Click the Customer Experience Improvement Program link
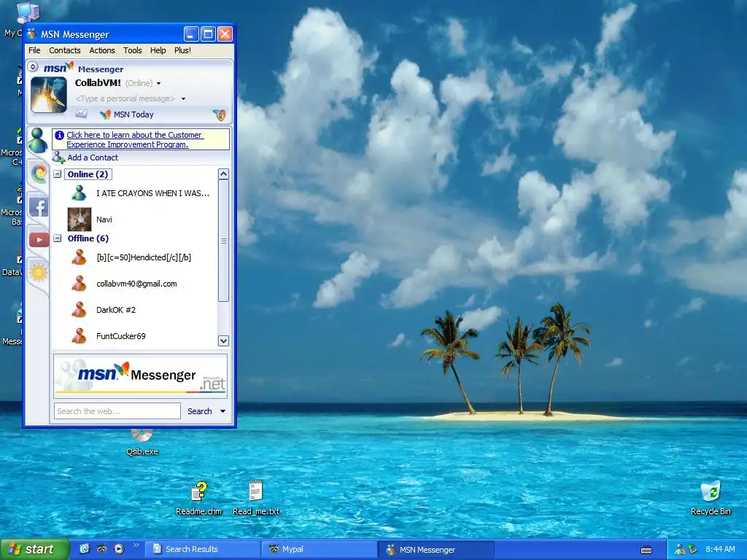Viewport: 747px width, 560px height. point(135,139)
